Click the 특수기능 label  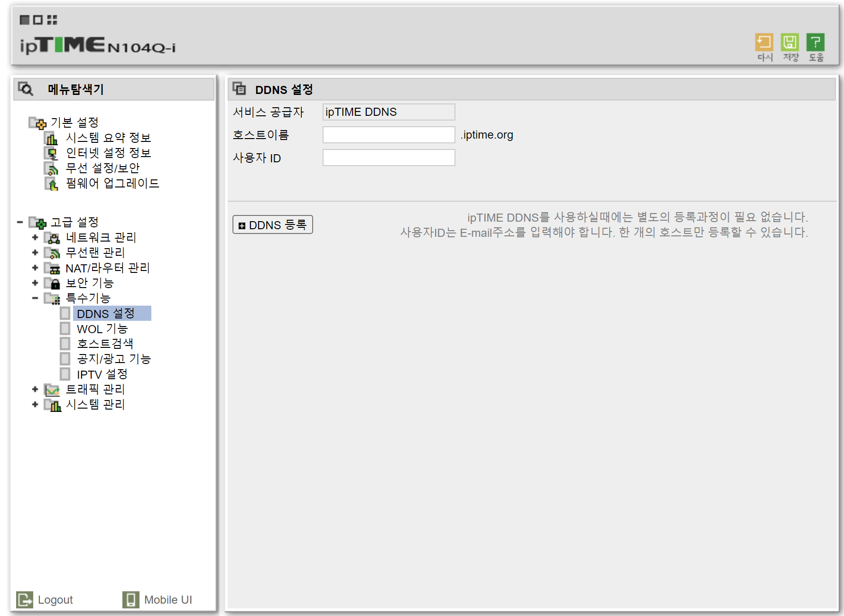pos(88,299)
